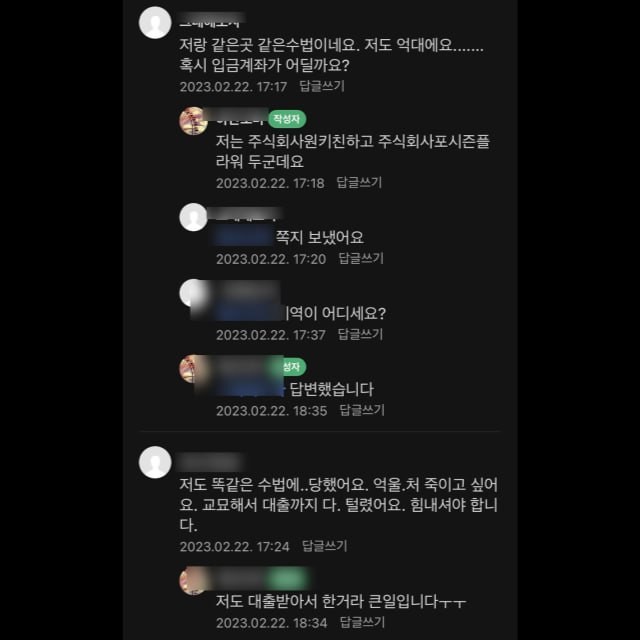Click blurred mention tag before 쪽지 보냈어요

point(244,237)
